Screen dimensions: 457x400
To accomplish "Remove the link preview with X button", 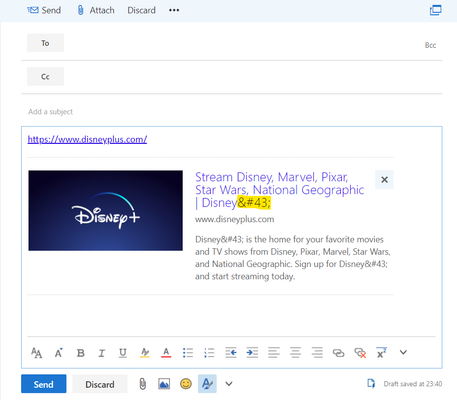I will pyautogui.click(x=384, y=180).
